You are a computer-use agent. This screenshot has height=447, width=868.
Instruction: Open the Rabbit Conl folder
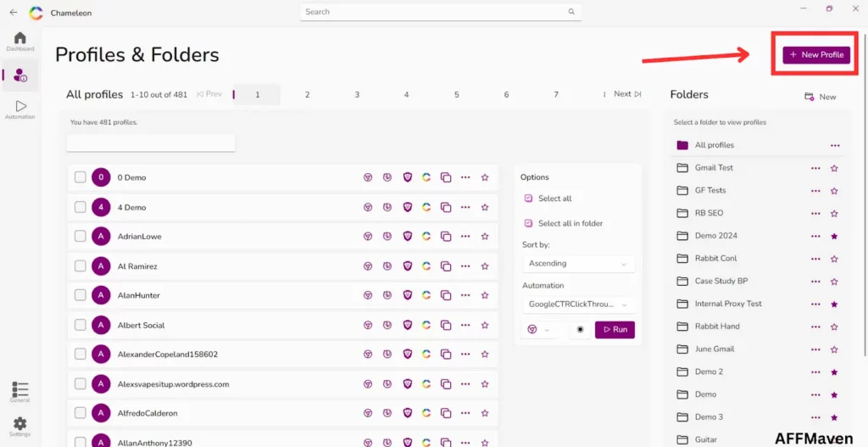pos(715,259)
